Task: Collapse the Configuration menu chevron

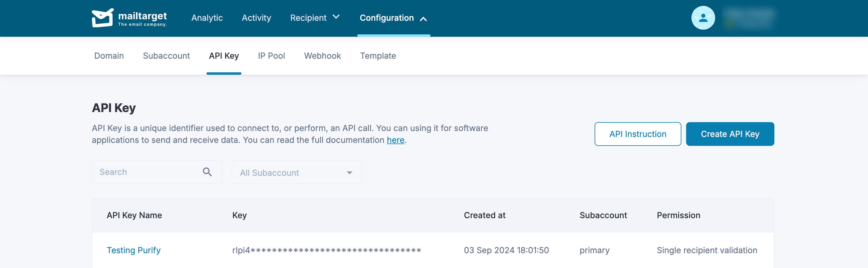Action: [x=423, y=19]
